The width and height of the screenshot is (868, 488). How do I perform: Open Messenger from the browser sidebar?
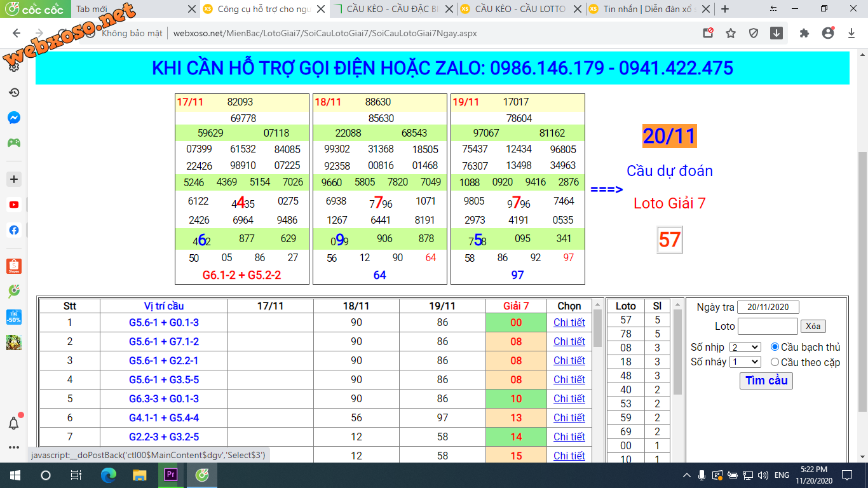click(13, 118)
